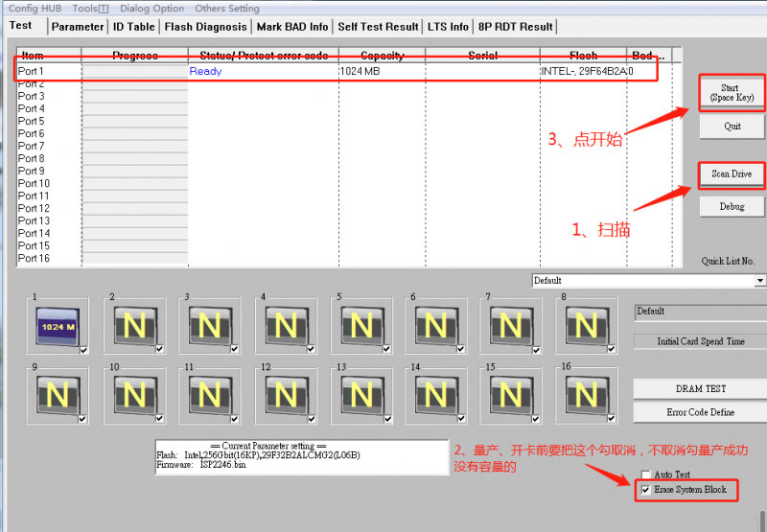Switch to the Mark BAD Info tab
The width and height of the screenshot is (767, 532).
pyautogui.click(x=292, y=27)
